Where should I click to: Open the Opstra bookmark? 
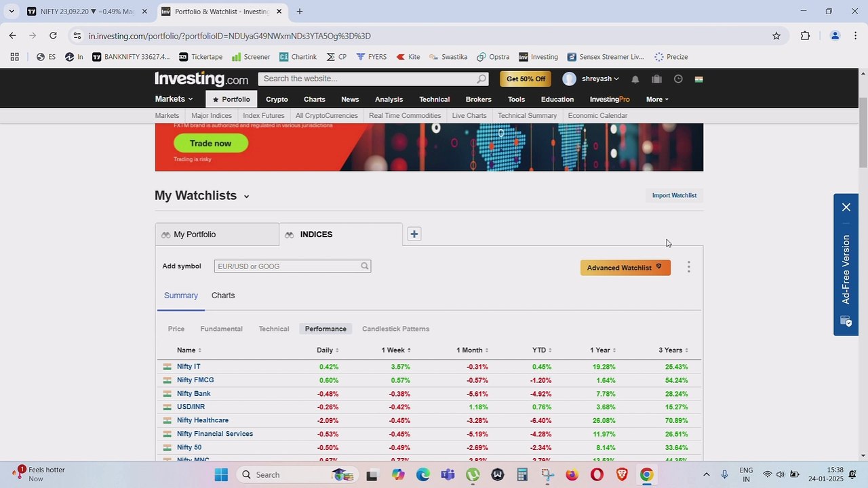coord(493,57)
